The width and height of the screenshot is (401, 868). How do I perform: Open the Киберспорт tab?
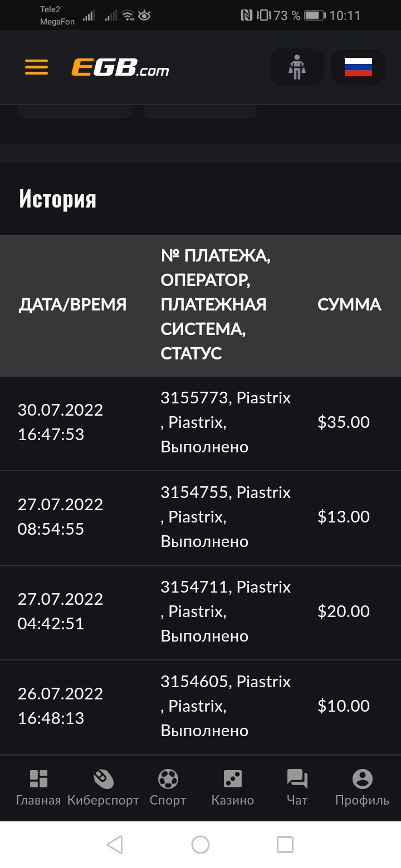pos(103,787)
